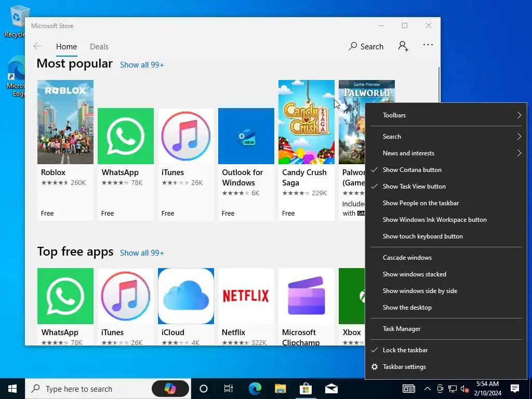Open the Action Center notifications icon
This screenshot has height=399, width=532.
[515, 389]
